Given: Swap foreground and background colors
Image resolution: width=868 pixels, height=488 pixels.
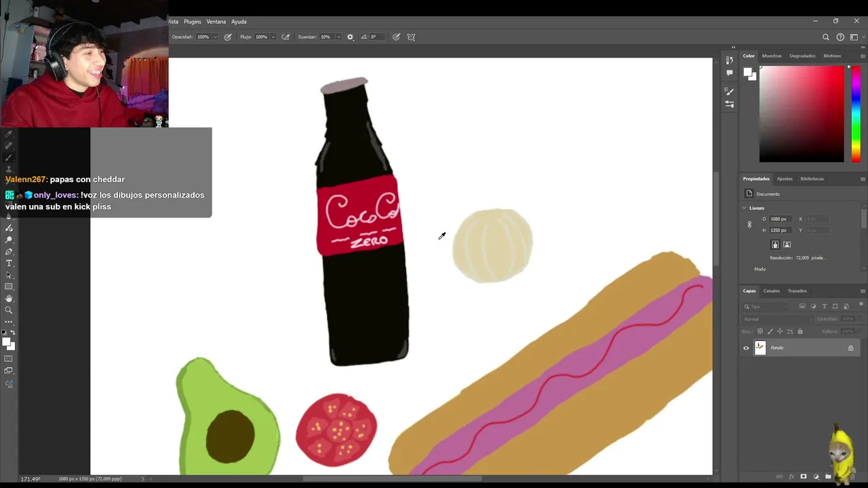Looking at the screenshot, I should (12, 333).
